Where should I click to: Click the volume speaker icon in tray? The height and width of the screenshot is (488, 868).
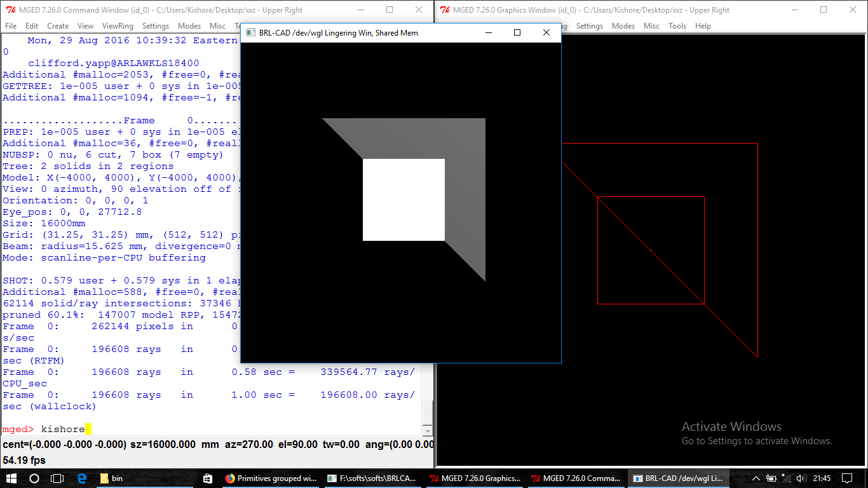tap(801, 478)
